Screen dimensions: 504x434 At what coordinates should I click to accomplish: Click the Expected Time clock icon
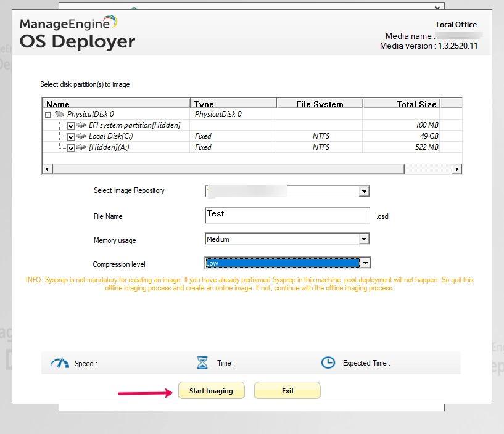click(328, 362)
